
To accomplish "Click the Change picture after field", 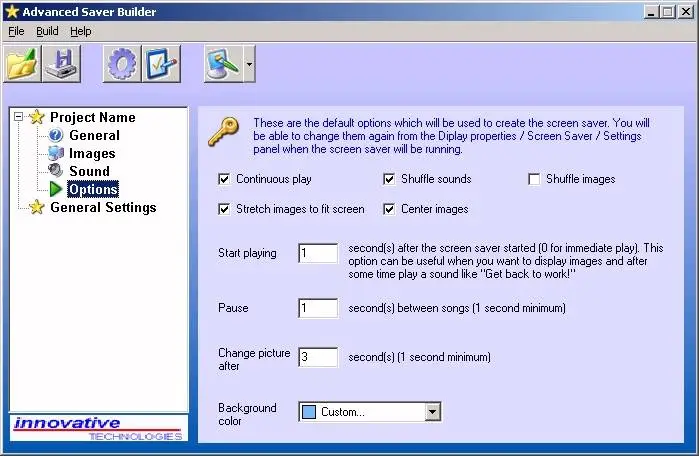I will [x=318, y=357].
